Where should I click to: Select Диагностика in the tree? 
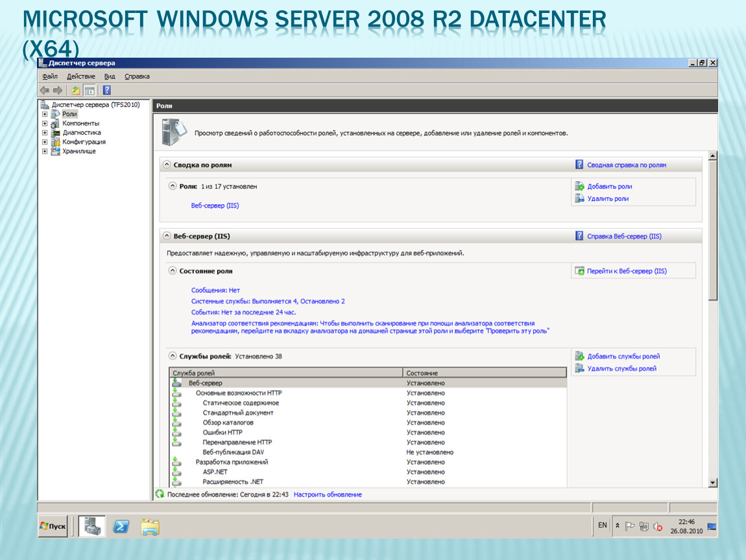(82, 133)
